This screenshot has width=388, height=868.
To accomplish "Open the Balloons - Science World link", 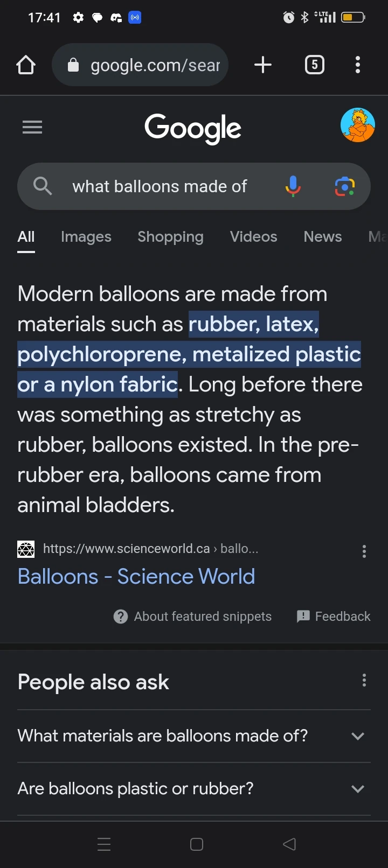I will click(136, 577).
